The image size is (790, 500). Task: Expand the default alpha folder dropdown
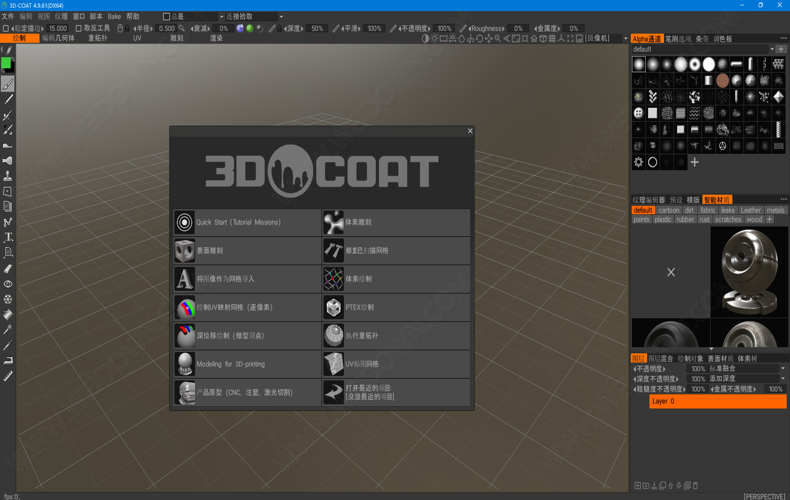point(772,49)
